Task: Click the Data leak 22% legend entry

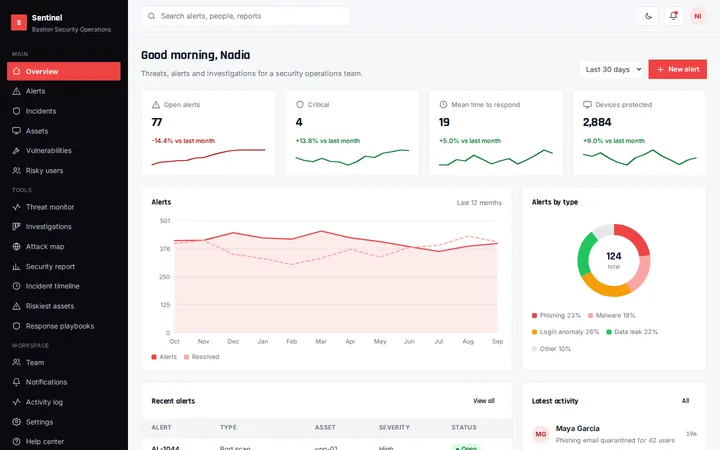Action: point(632,332)
